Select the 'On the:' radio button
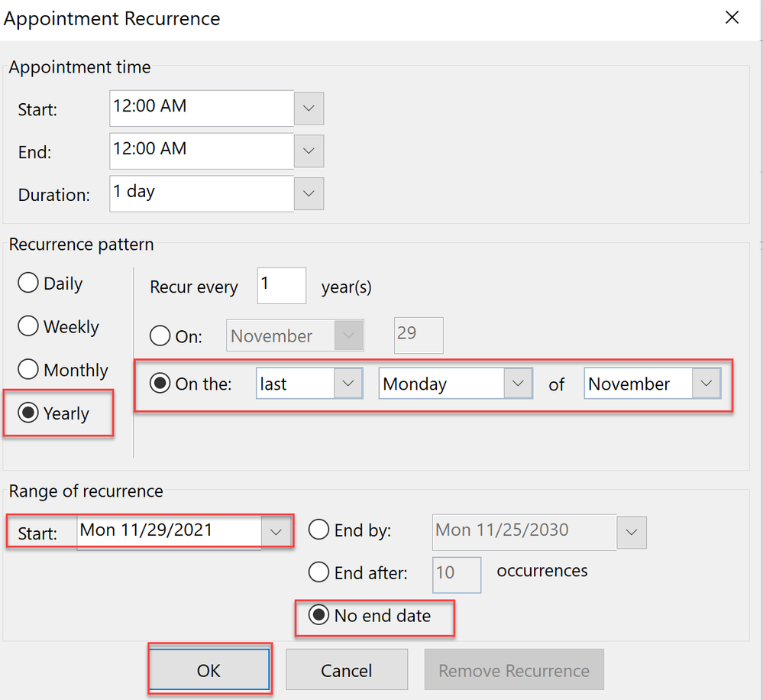The image size is (763, 700). point(160,384)
